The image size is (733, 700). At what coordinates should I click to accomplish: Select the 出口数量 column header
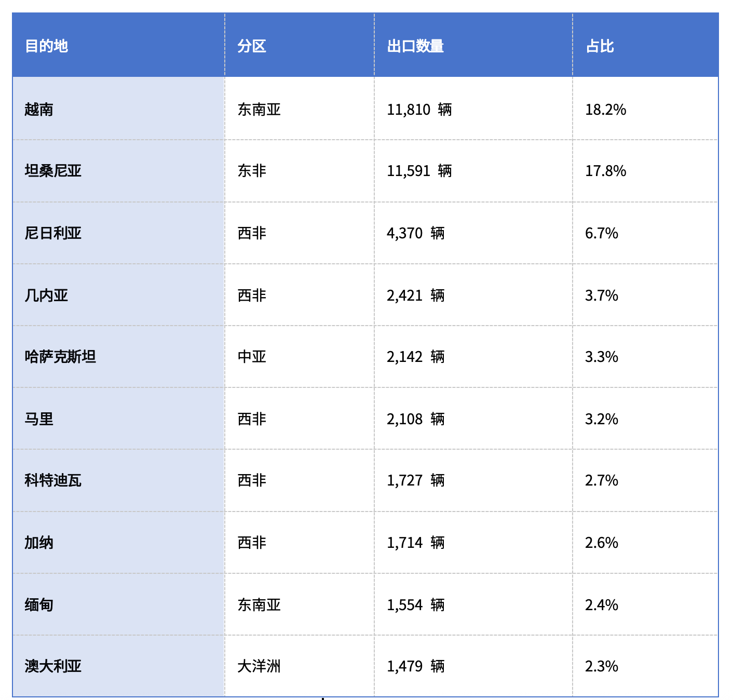473,46
